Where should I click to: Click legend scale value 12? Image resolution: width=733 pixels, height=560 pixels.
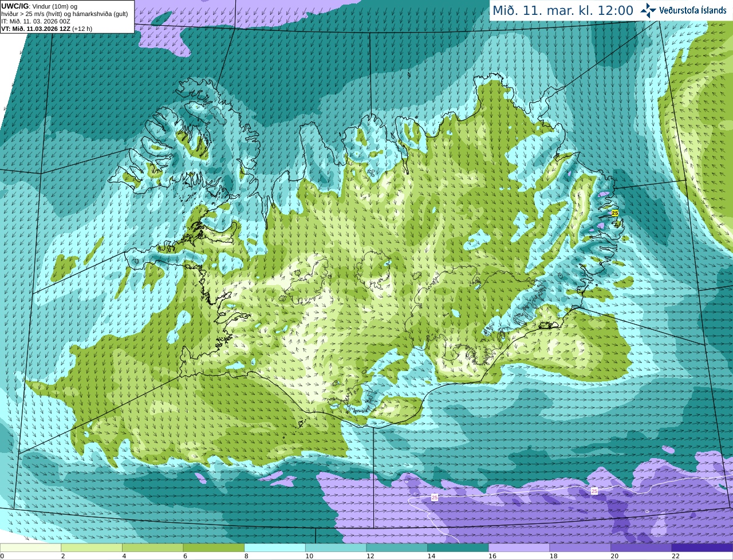tap(371, 556)
